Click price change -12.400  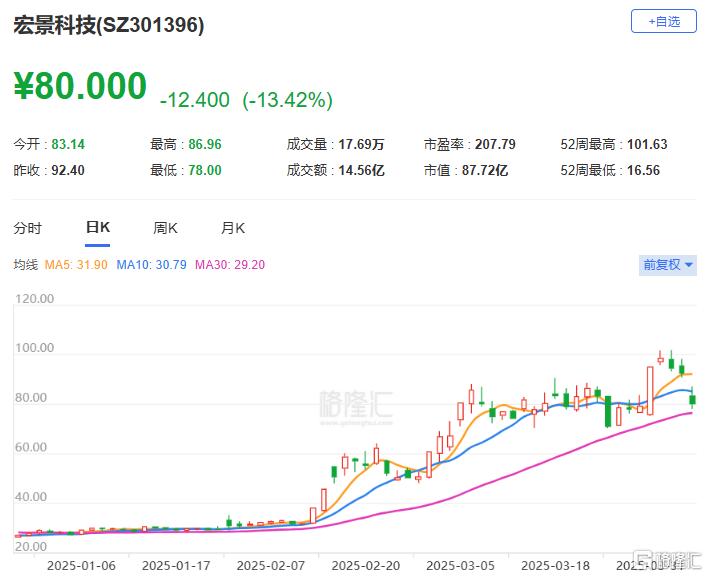pos(195,100)
